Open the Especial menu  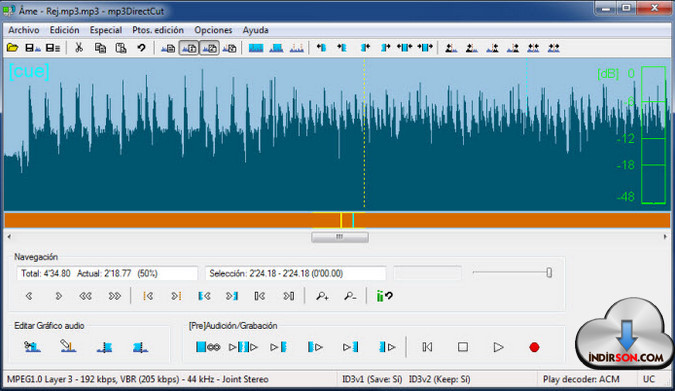pos(105,30)
